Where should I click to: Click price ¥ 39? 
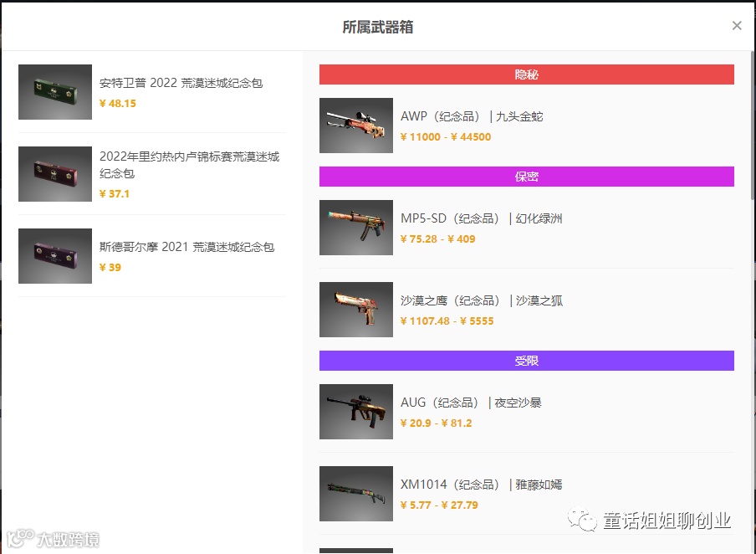[110, 267]
